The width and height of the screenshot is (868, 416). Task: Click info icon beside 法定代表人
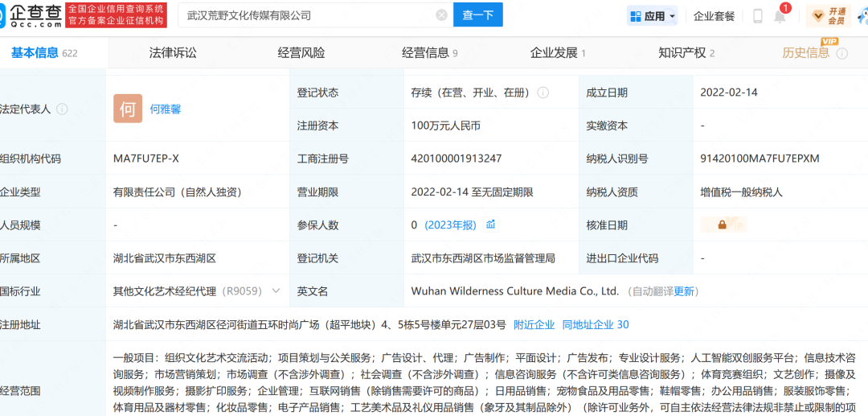62,109
